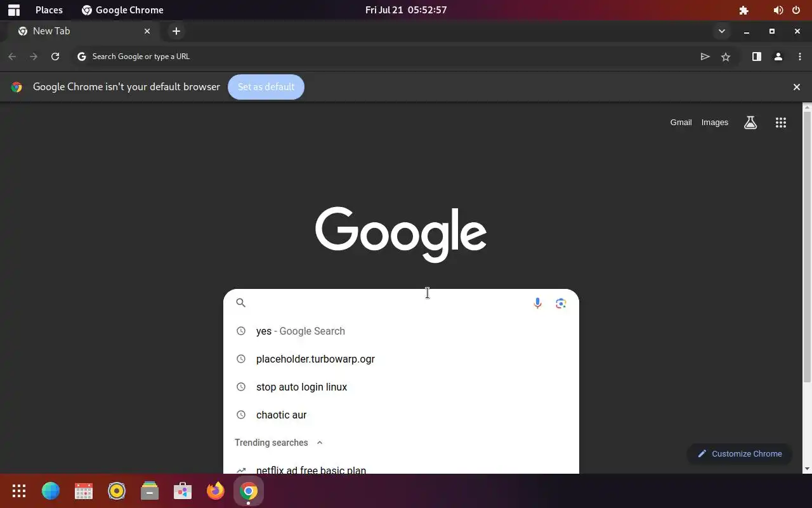Open the yellow speaker music app in taskbar
The image size is (812, 508).
point(117,491)
